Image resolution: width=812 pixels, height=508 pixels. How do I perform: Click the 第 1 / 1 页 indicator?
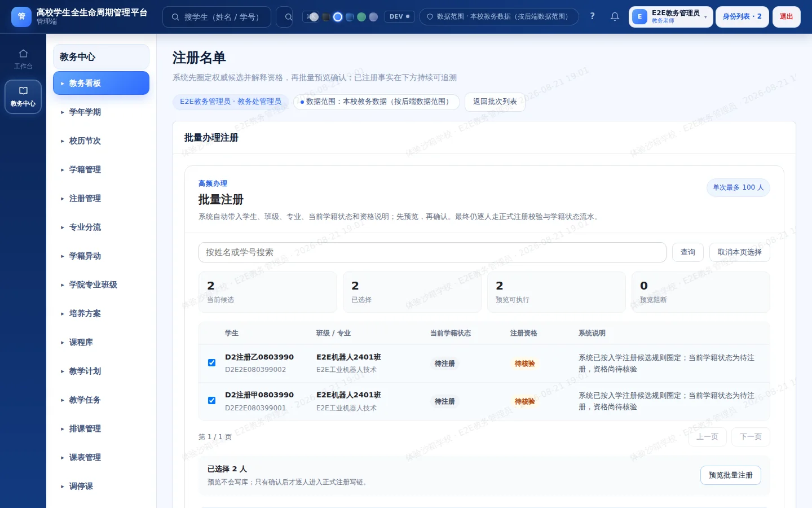coord(215,437)
